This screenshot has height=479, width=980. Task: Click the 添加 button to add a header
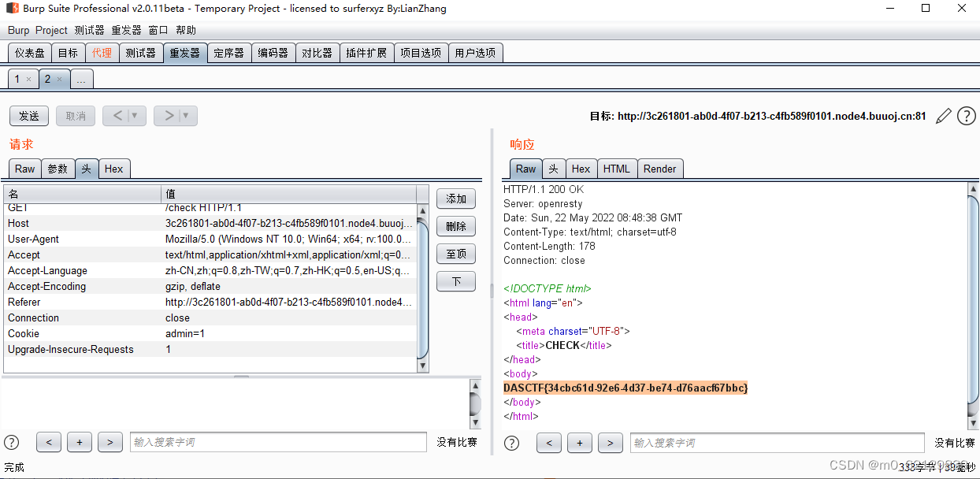pos(455,199)
